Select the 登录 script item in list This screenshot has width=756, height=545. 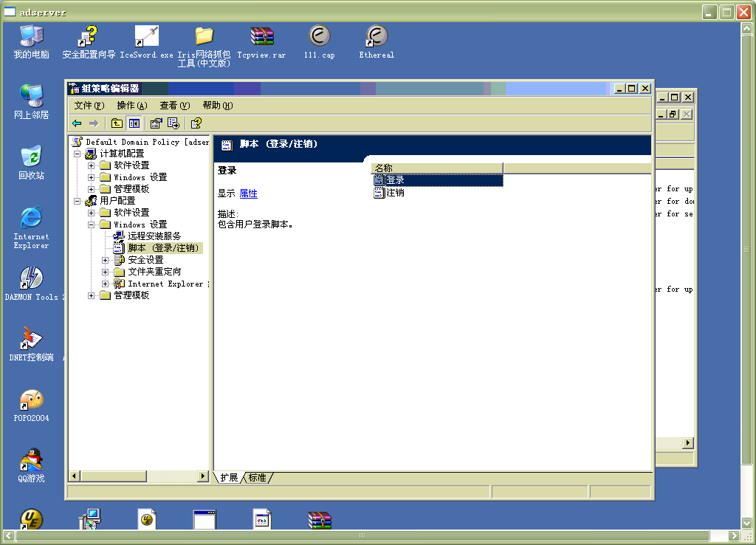(395, 180)
